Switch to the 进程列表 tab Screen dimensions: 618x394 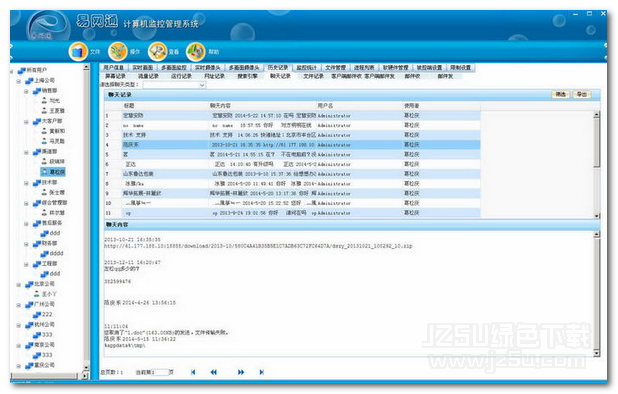(364, 68)
